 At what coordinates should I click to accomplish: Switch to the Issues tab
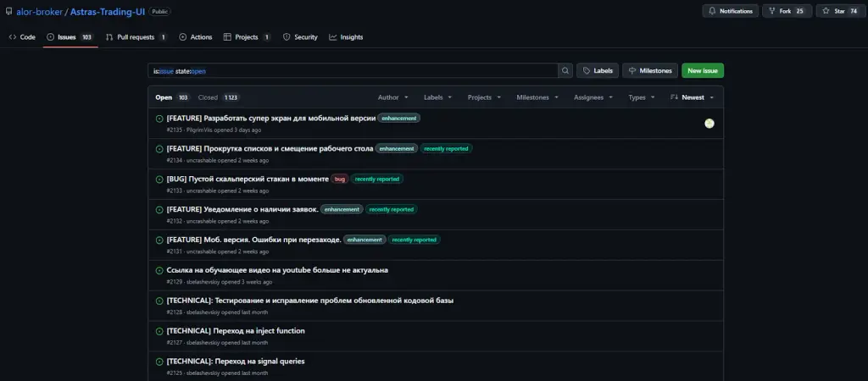click(71, 37)
